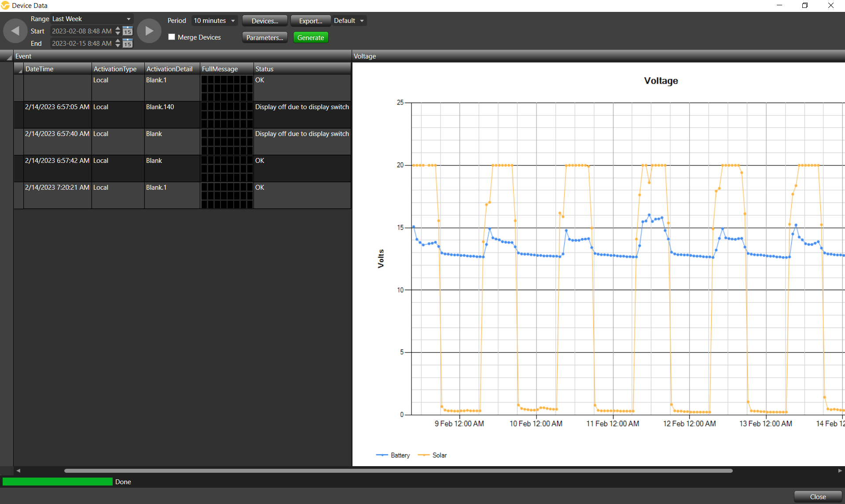Click FullMessage thumbnail in Blank.140 row
This screenshot has width=845, height=504.
pyautogui.click(x=227, y=115)
